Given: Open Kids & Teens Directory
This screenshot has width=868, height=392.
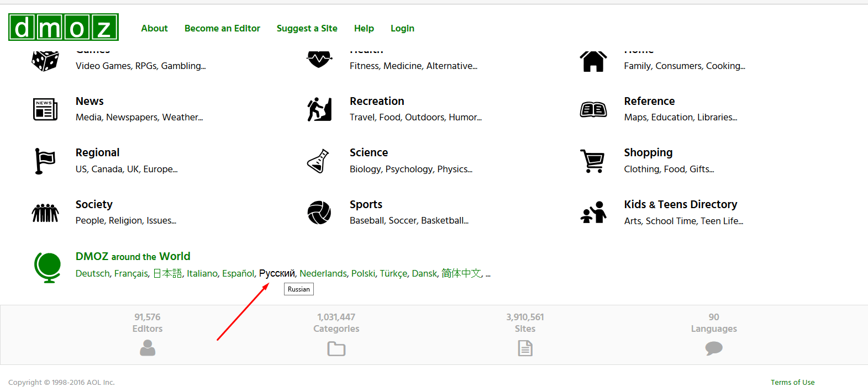Looking at the screenshot, I should point(681,204).
